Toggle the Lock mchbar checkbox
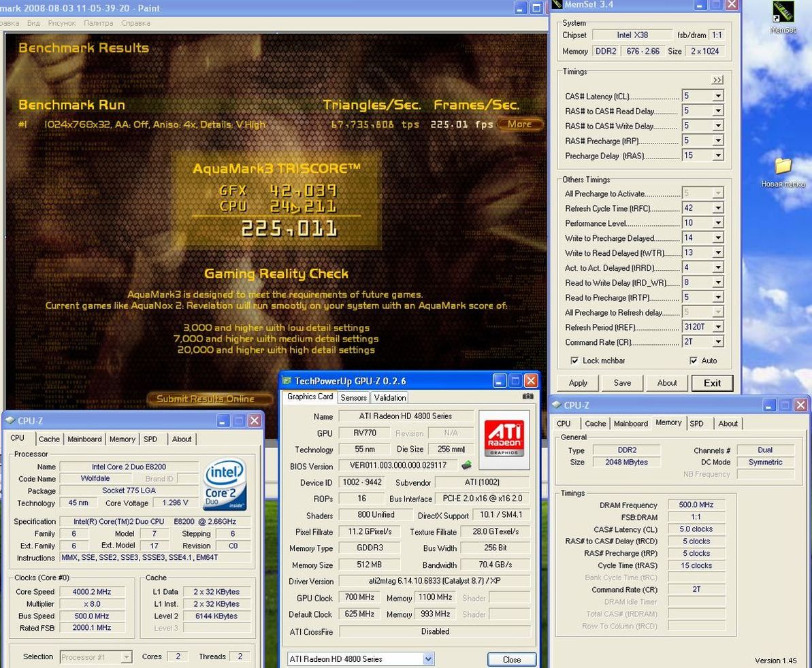This screenshot has width=812, height=668. (574, 361)
